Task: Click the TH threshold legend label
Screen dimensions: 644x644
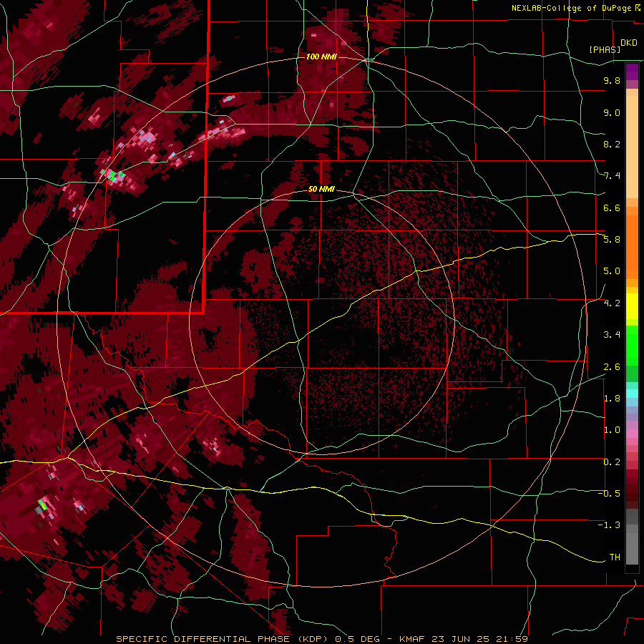Action: click(615, 557)
